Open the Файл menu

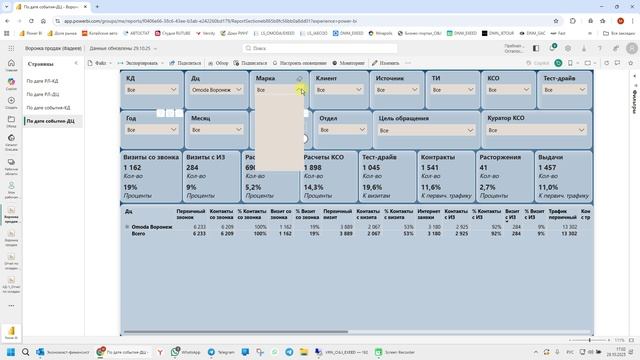pyautogui.click(x=100, y=63)
